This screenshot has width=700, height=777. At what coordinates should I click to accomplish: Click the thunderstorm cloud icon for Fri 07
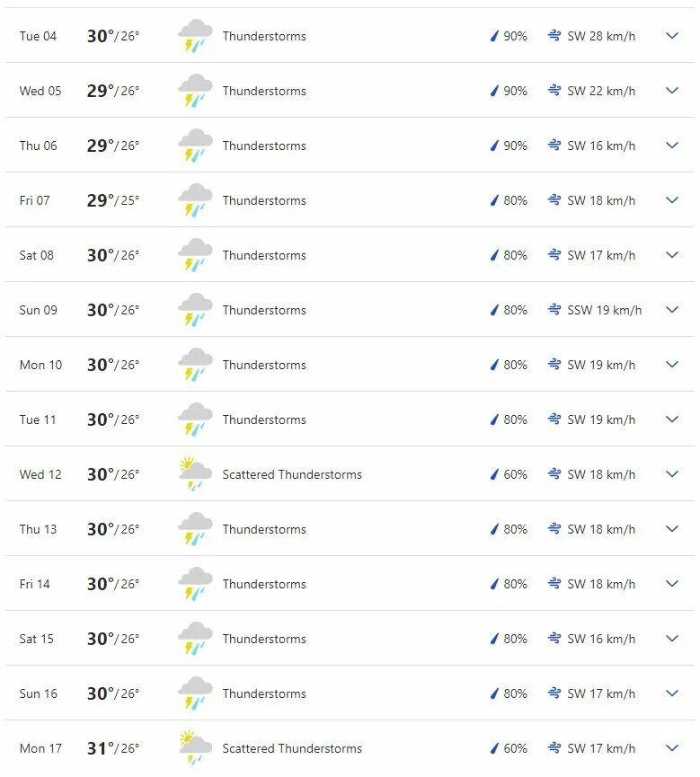coord(195,200)
